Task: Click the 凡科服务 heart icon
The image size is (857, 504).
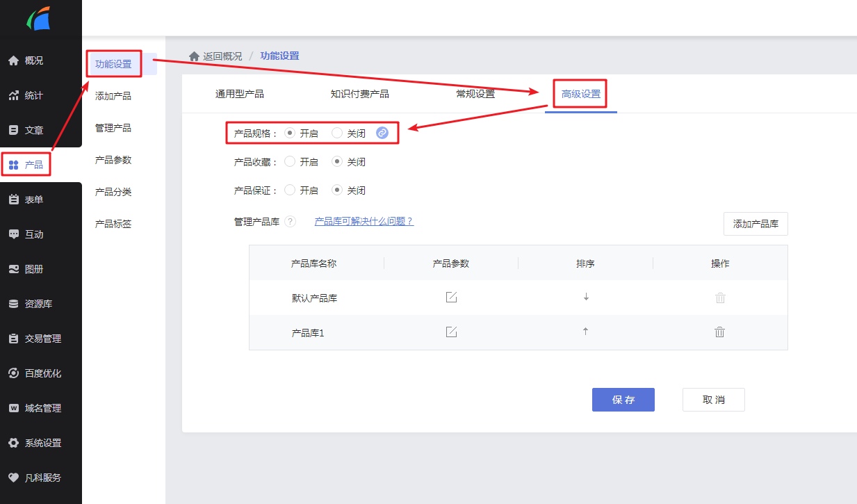Action: tap(13, 478)
